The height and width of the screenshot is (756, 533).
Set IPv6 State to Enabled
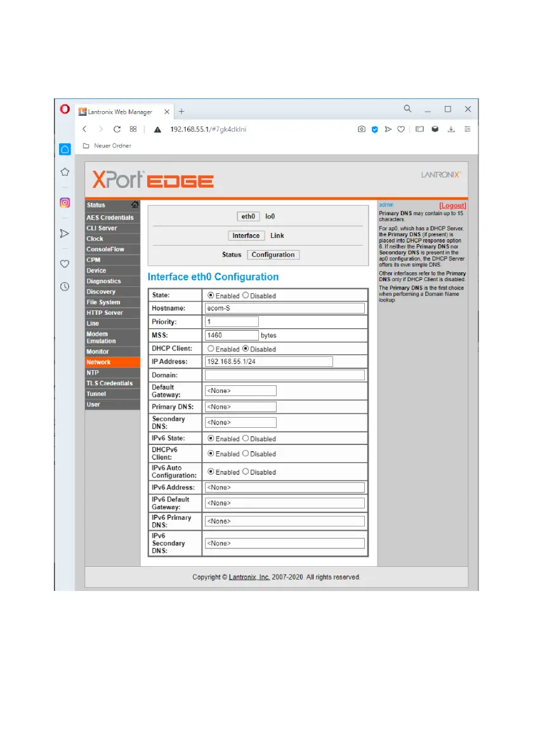[x=211, y=438]
